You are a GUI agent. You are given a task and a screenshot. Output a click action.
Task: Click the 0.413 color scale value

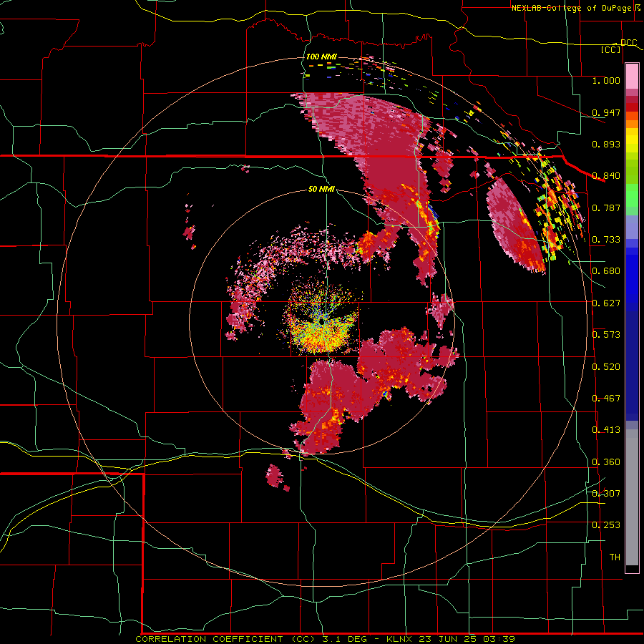(606, 430)
